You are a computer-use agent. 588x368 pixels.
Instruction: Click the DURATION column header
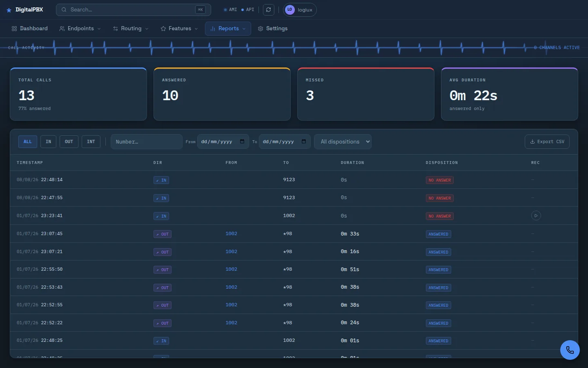(352, 163)
